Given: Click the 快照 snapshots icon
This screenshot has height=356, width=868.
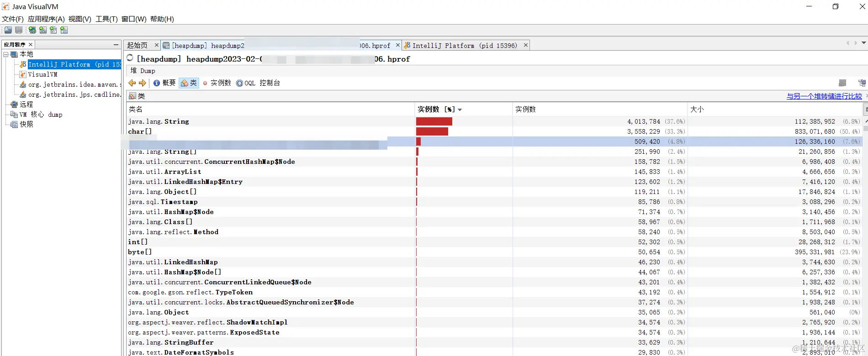Looking at the screenshot, I should (x=14, y=125).
